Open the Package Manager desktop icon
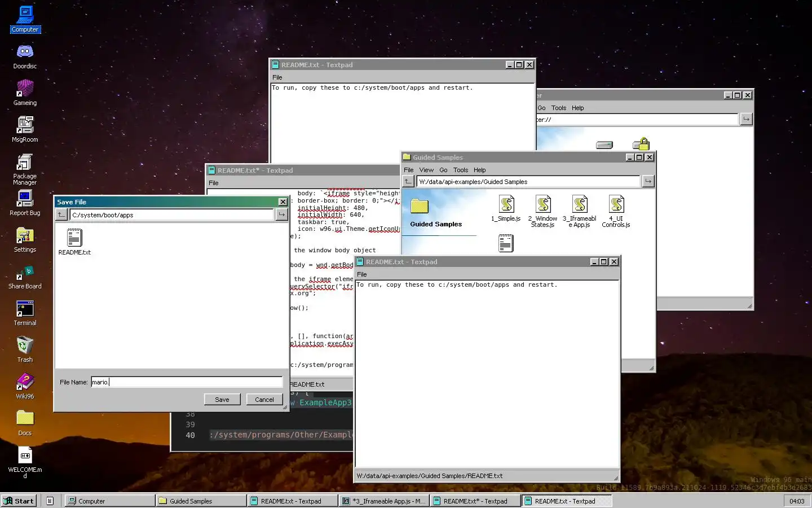This screenshot has width=812, height=508. [25, 169]
